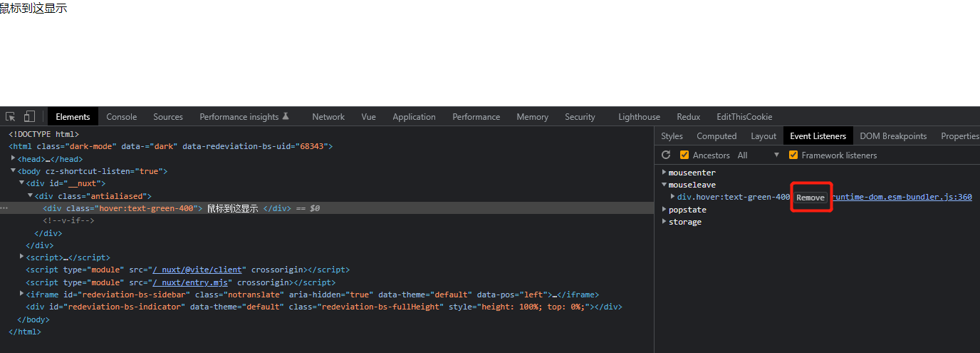This screenshot has height=353, width=980.
Task: Collapse the mouseleave listener group
Action: (664, 185)
